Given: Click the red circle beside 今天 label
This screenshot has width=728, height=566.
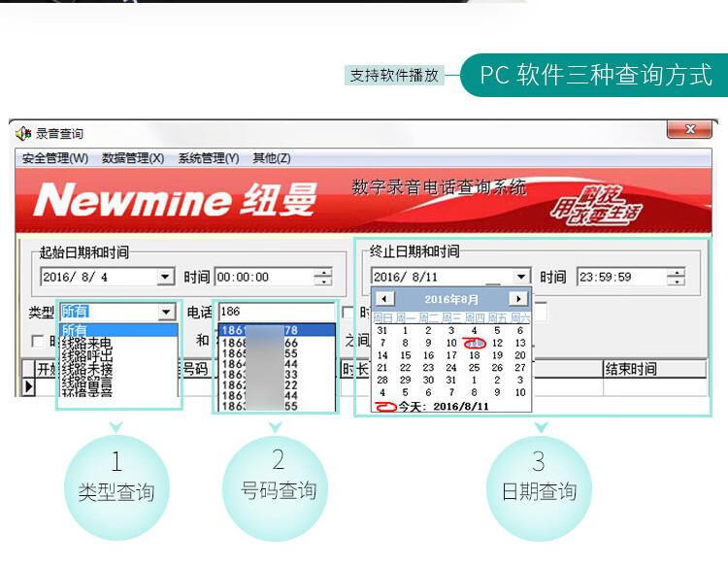Looking at the screenshot, I should (387, 406).
